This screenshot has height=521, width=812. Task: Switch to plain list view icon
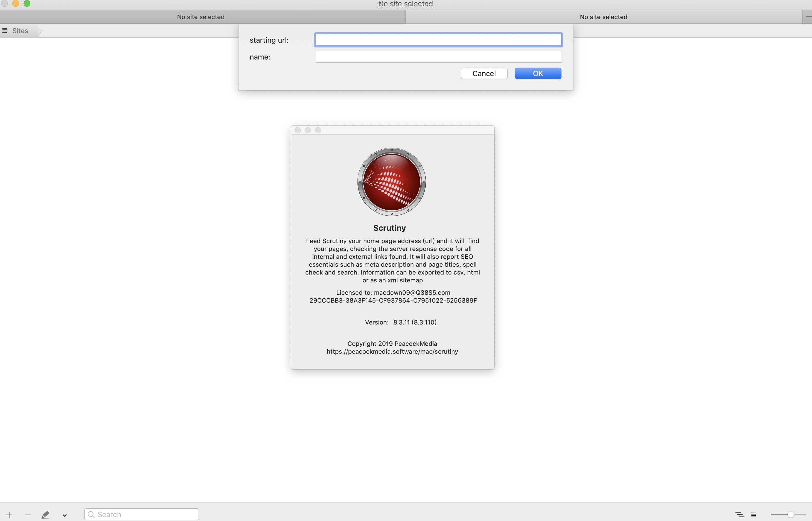point(754,515)
